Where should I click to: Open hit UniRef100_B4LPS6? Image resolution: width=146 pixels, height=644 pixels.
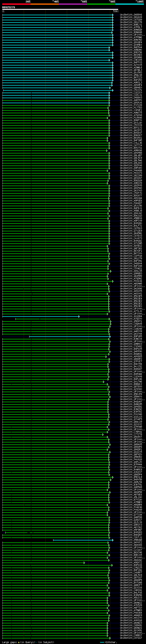(131, 593)
